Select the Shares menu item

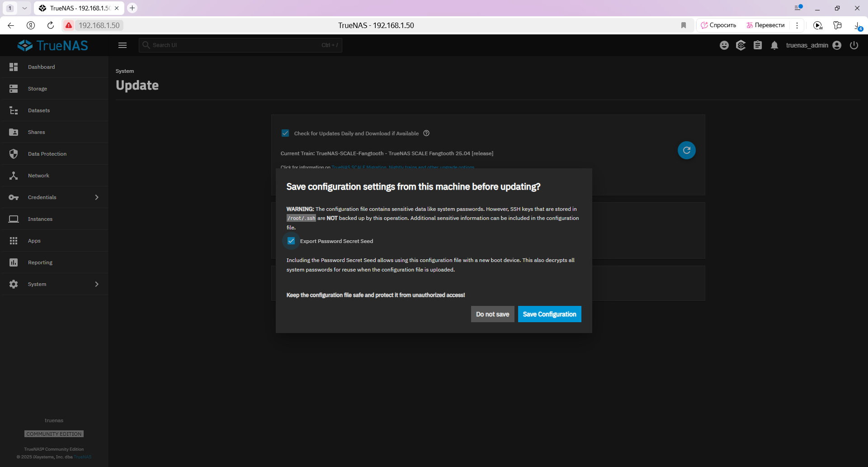pos(54,132)
